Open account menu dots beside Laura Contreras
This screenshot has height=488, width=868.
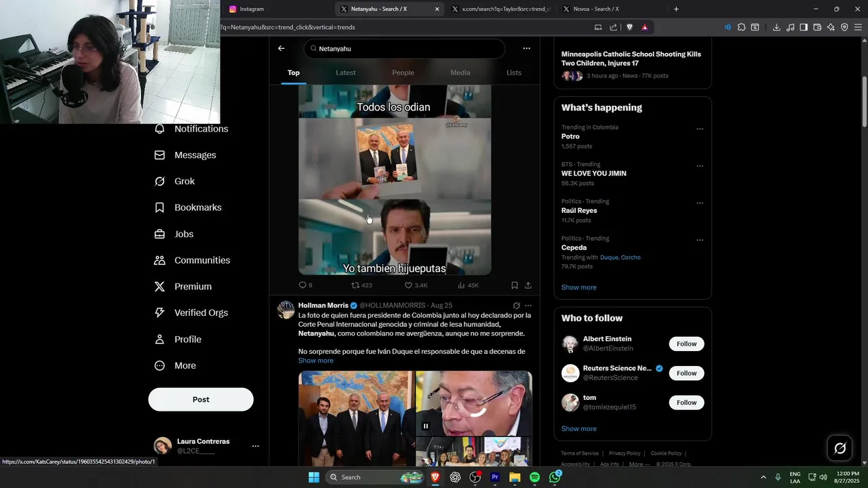point(256,446)
